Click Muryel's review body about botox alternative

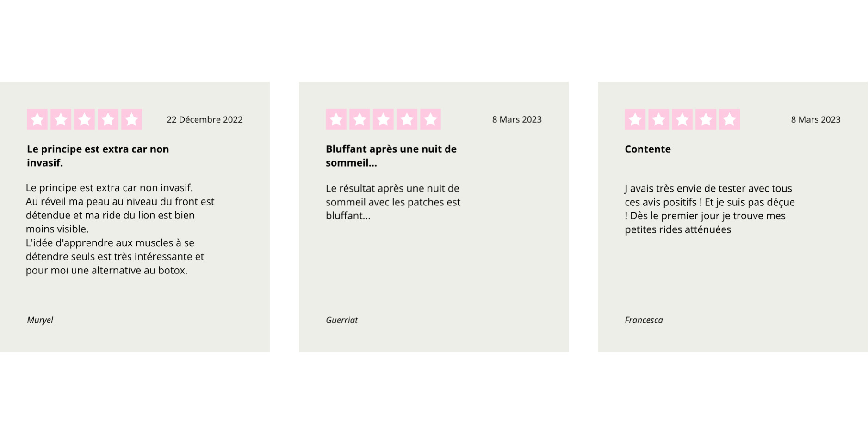pos(120,229)
